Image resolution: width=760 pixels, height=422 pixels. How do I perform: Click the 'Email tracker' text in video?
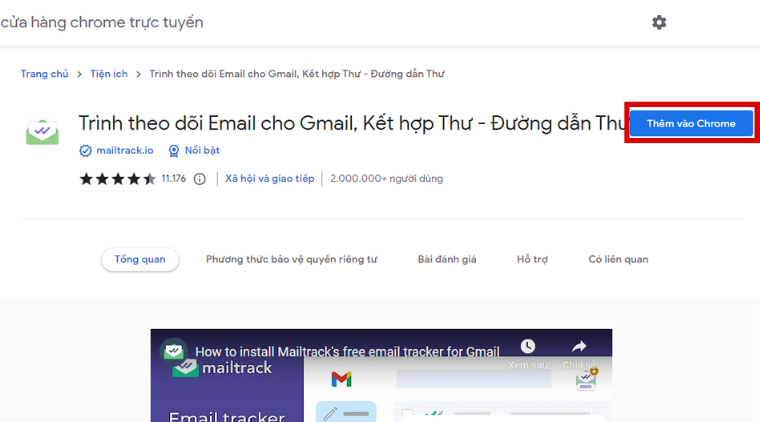[x=226, y=416]
